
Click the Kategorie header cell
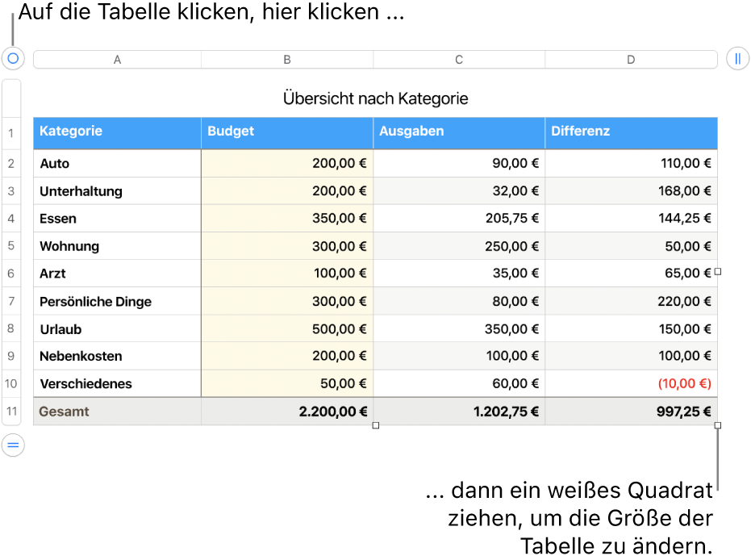point(117,133)
